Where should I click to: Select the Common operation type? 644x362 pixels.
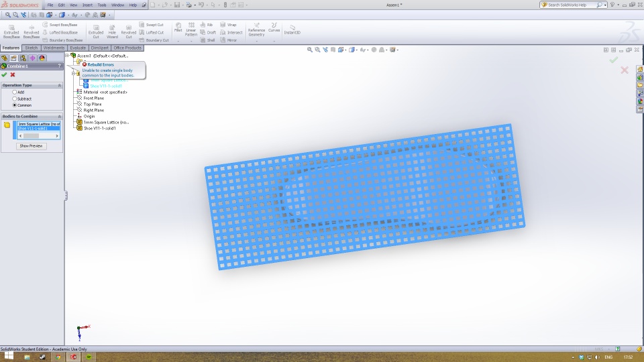tap(14, 105)
